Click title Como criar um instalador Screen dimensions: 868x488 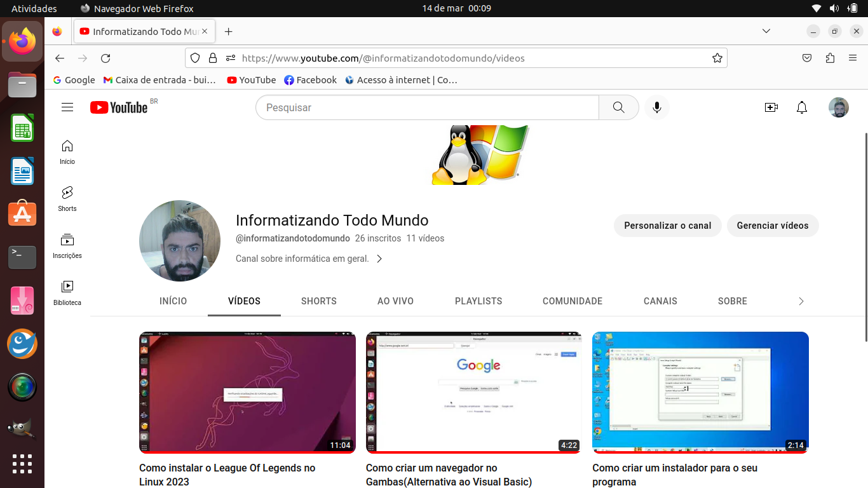click(675, 475)
